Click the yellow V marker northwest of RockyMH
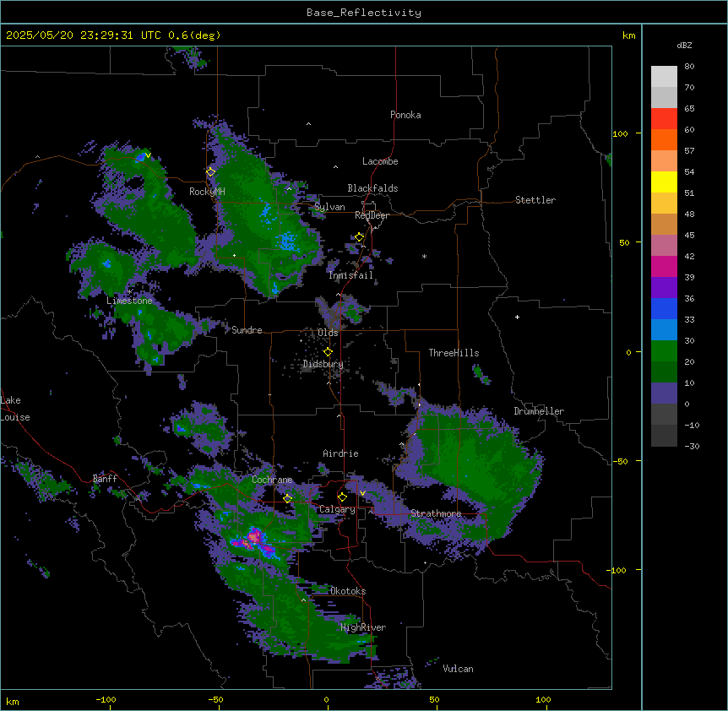 click(148, 155)
